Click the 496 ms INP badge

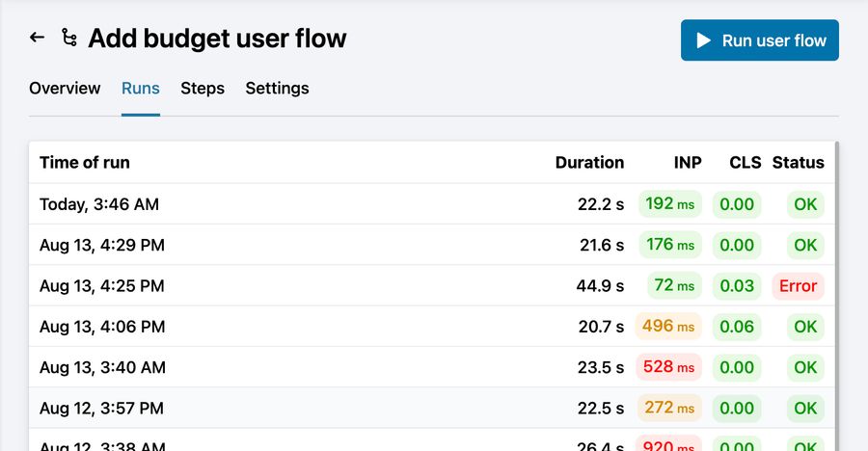(668, 327)
